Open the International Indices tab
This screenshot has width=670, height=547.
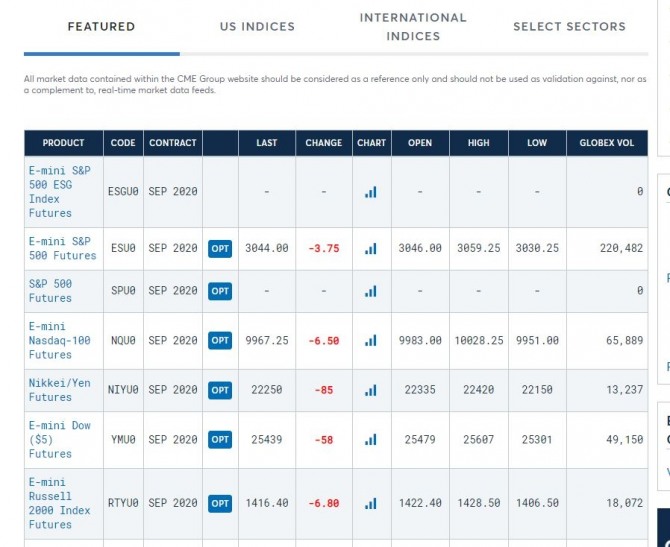point(413,27)
